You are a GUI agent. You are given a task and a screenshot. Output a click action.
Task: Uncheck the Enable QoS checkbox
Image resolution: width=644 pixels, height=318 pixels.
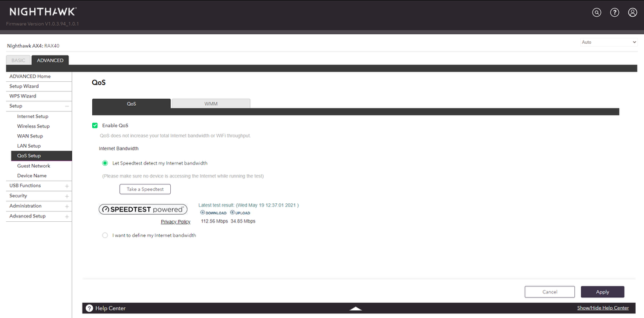(95, 125)
